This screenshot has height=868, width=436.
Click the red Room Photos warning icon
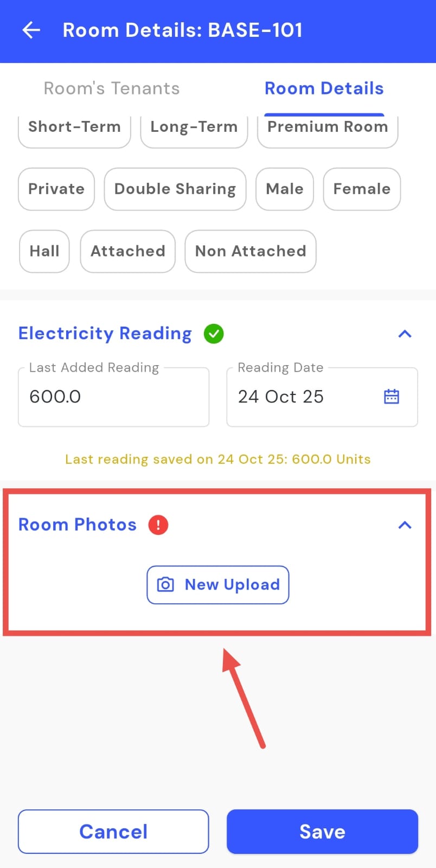[158, 525]
